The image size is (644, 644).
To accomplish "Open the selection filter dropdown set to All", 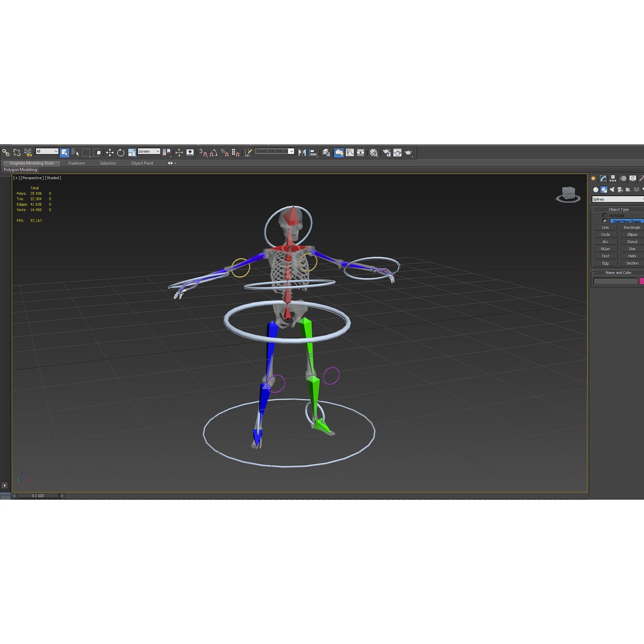I will [x=47, y=151].
